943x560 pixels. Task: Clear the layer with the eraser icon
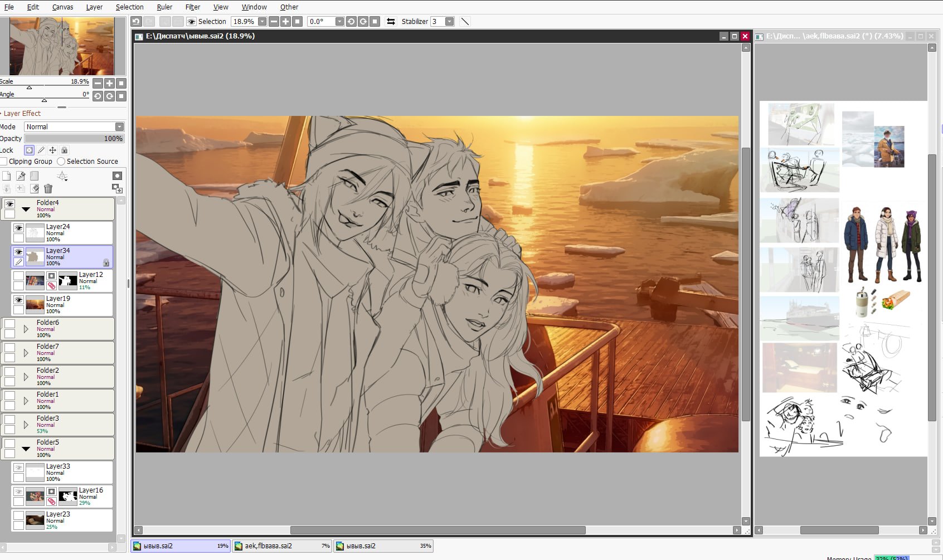coord(34,189)
